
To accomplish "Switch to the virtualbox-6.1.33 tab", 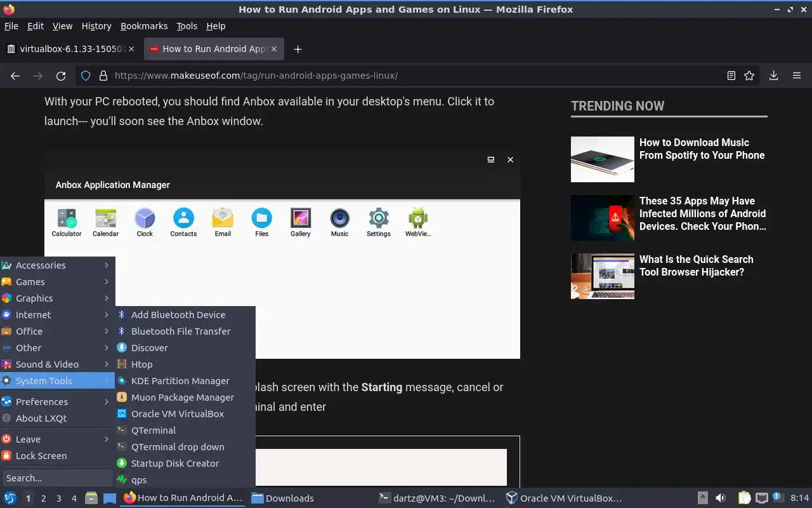I will [x=71, y=49].
